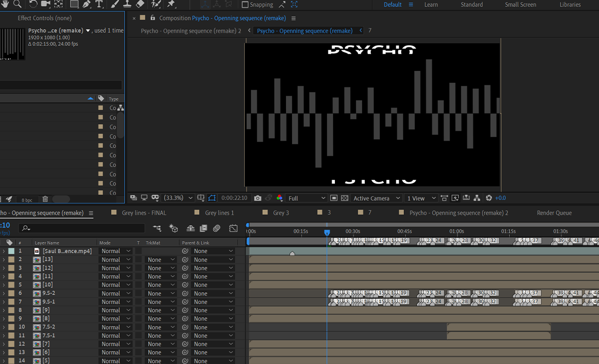Switch to the Learn workspace

[x=431, y=4]
